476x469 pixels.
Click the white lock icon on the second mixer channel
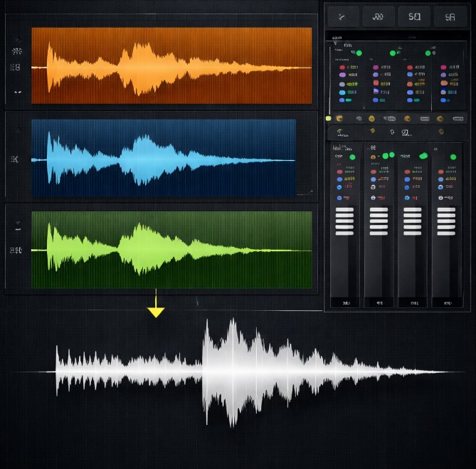click(x=373, y=187)
